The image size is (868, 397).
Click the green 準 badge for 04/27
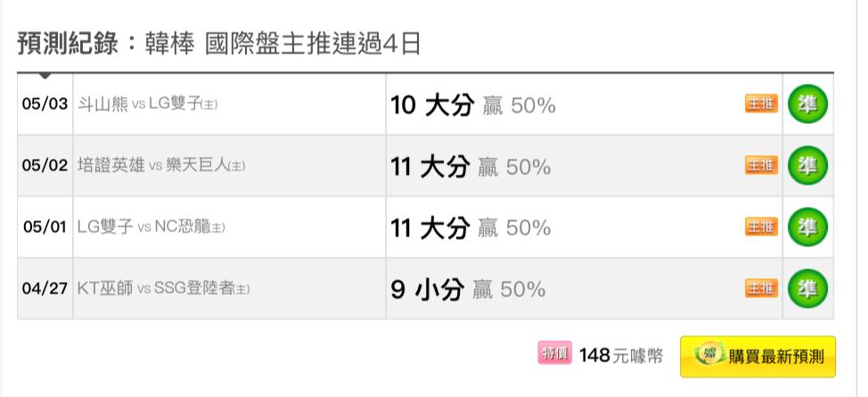(807, 288)
